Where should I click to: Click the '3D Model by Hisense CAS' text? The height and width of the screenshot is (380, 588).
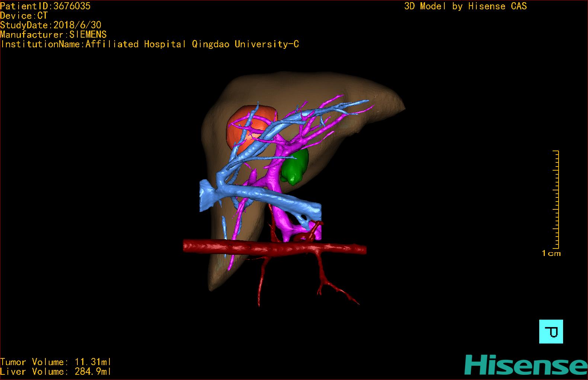click(466, 6)
